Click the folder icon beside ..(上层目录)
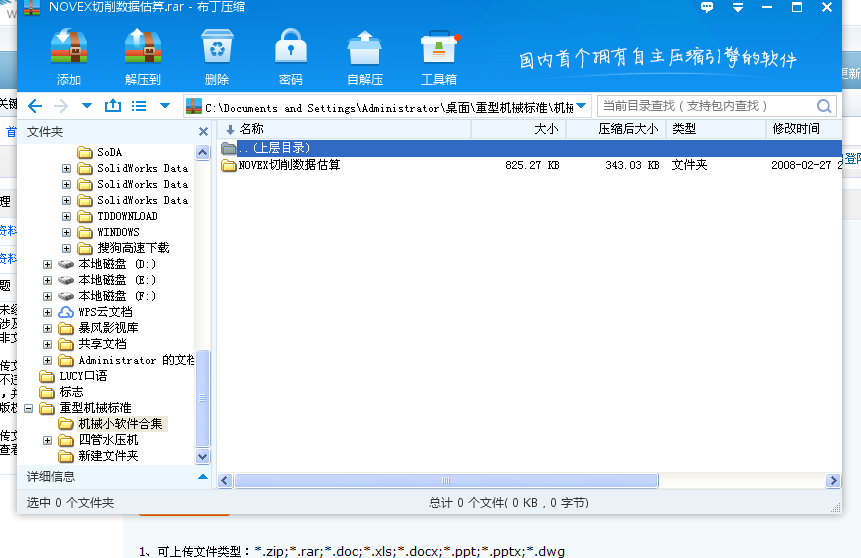The image size is (861, 558). point(228,148)
